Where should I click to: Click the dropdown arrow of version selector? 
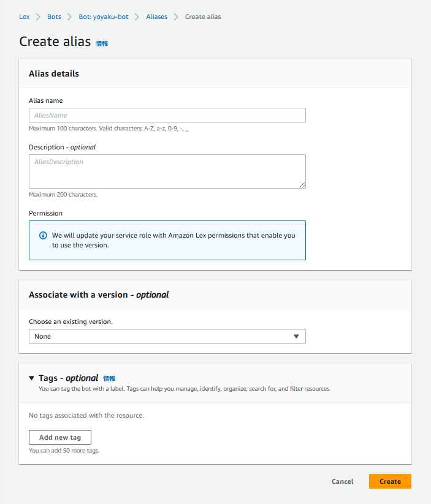click(x=296, y=336)
